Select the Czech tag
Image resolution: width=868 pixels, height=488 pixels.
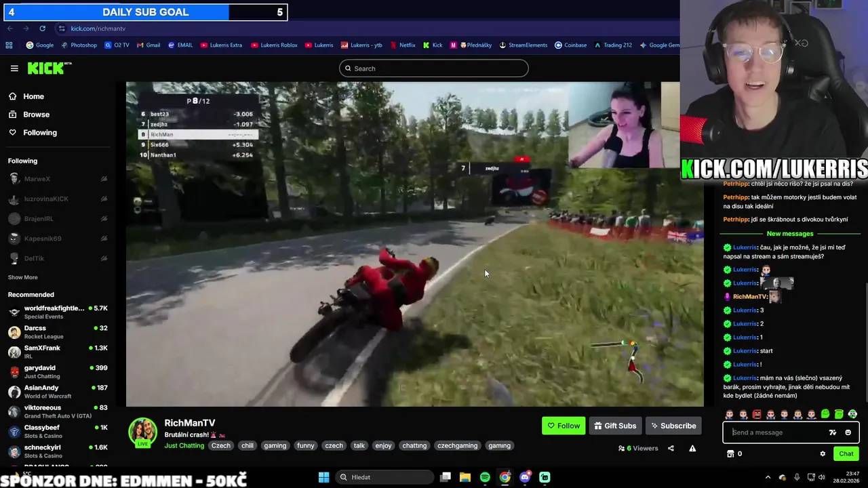pyautogui.click(x=221, y=445)
